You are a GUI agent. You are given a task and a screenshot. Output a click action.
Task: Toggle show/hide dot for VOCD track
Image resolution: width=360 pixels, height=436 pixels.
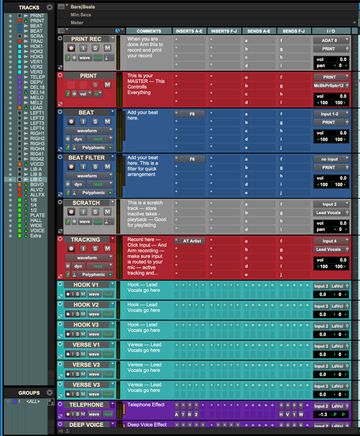(10, 164)
